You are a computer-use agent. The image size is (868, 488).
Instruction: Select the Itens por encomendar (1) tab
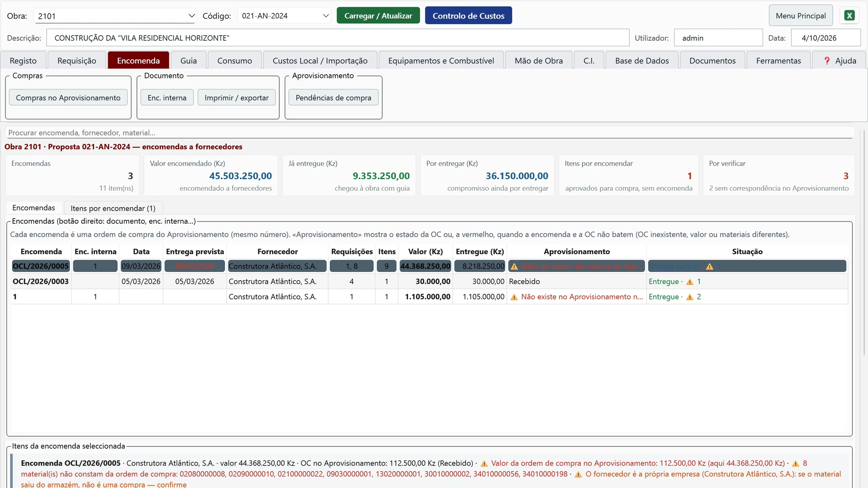tap(113, 208)
